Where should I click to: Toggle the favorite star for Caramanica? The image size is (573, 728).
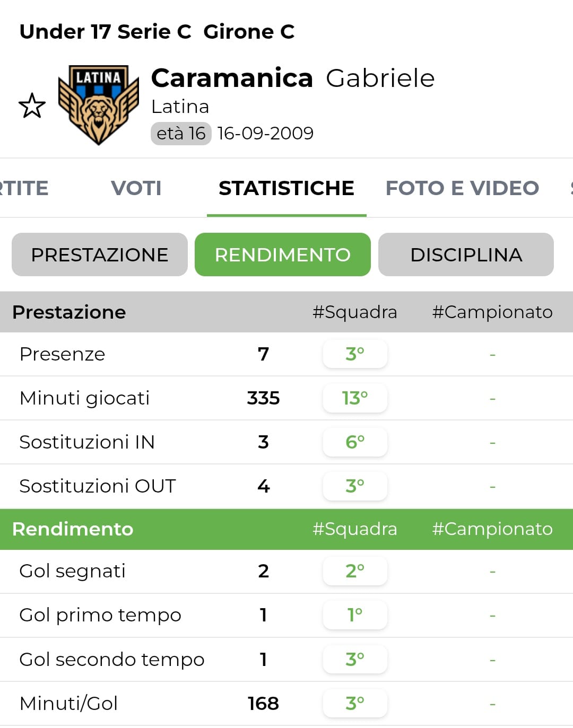(32, 106)
